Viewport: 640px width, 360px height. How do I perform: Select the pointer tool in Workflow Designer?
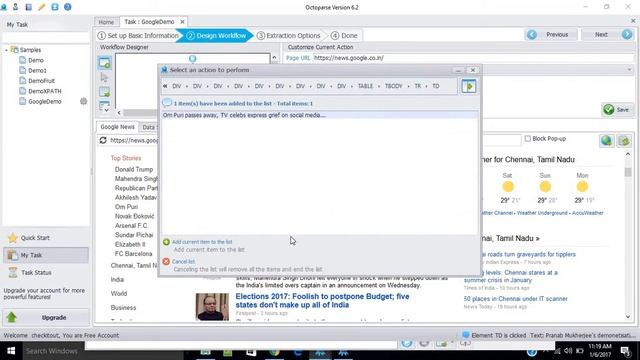[x=104, y=78]
